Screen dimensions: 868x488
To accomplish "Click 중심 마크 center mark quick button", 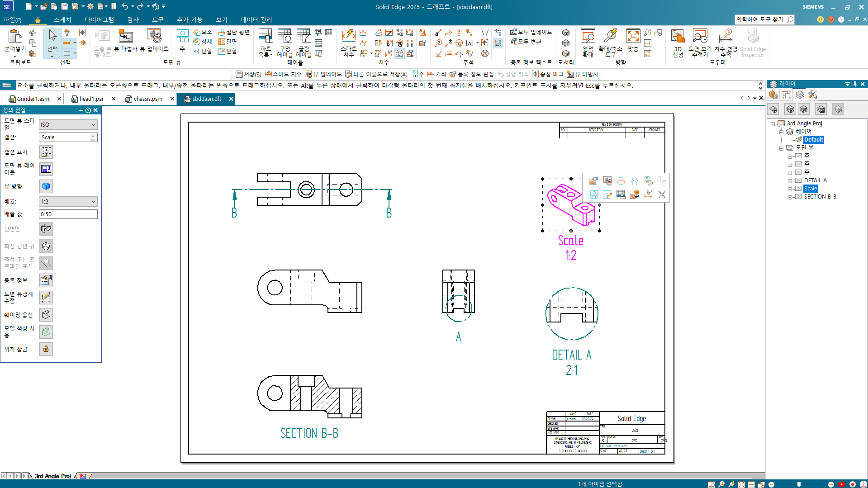I will point(547,74).
